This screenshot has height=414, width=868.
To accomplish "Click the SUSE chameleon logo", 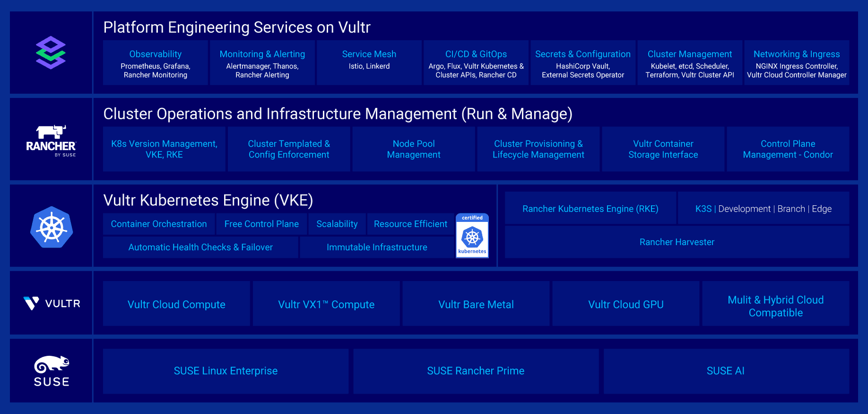I will [52, 371].
